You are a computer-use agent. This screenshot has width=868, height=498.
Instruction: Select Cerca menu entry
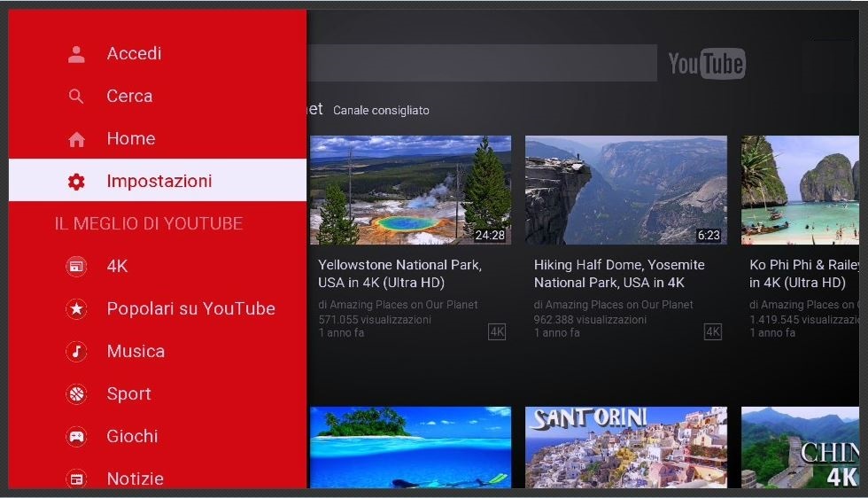click(158, 97)
